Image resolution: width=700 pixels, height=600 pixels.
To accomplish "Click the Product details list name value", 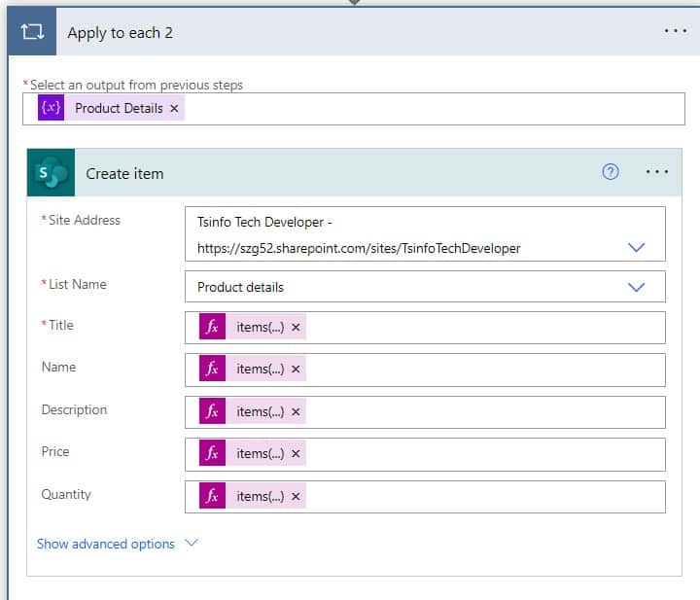I will tap(241, 287).
